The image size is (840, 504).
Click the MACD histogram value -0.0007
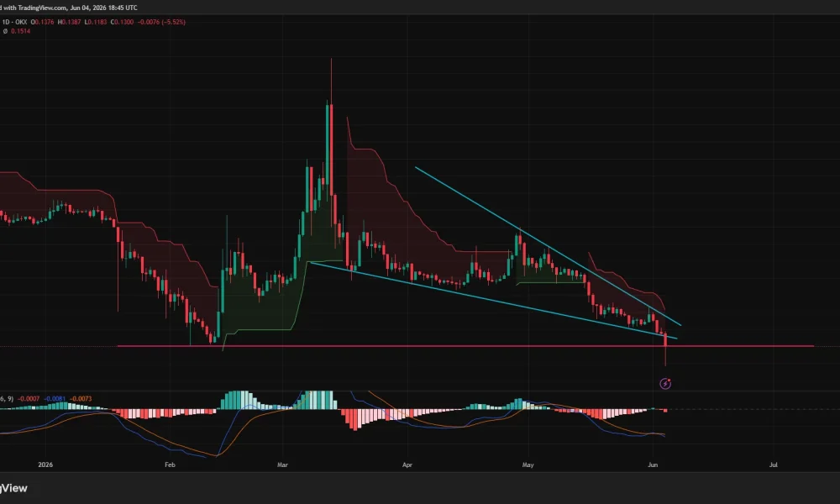point(29,398)
